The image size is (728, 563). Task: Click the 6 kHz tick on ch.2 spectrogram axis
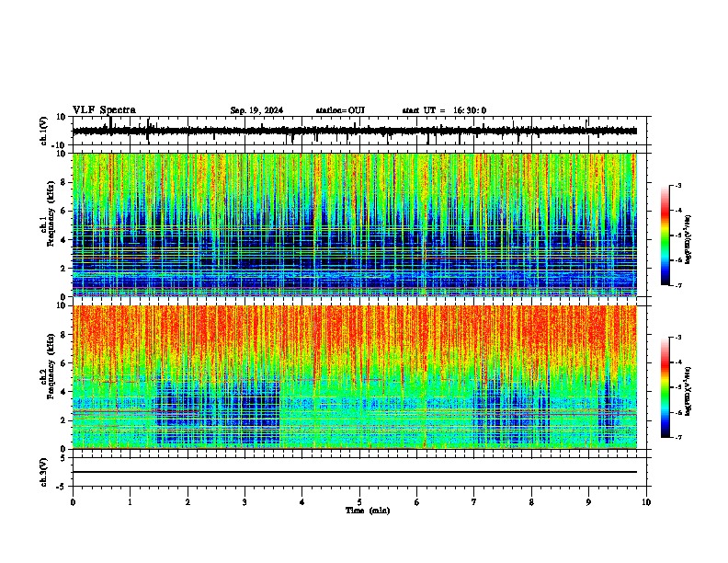click(x=64, y=363)
